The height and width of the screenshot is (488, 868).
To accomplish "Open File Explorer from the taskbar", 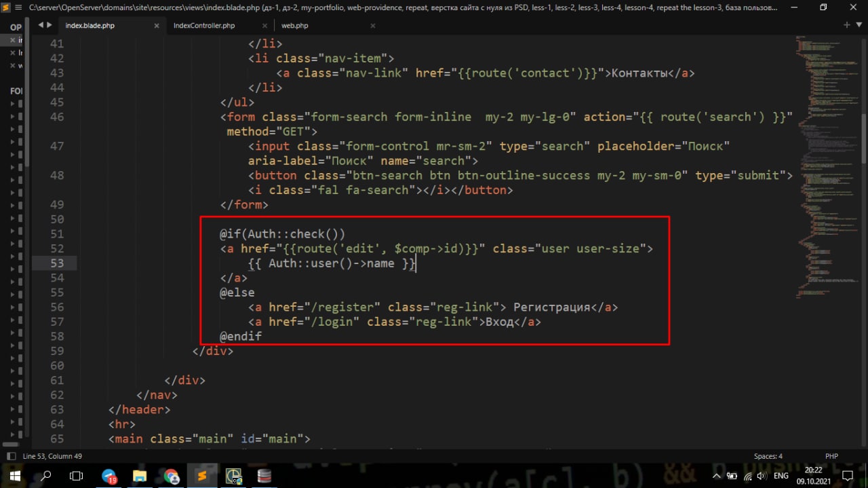I will click(140, 476).
